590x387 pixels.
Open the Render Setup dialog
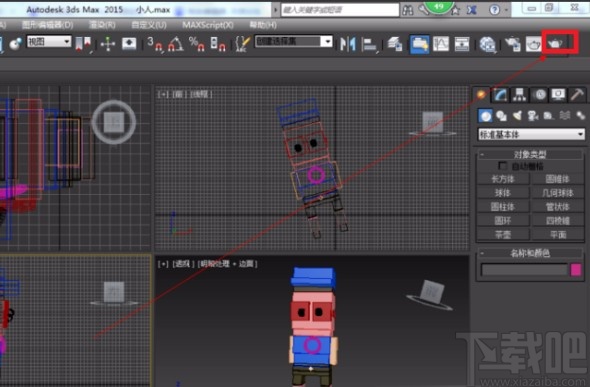coord(512,44)
